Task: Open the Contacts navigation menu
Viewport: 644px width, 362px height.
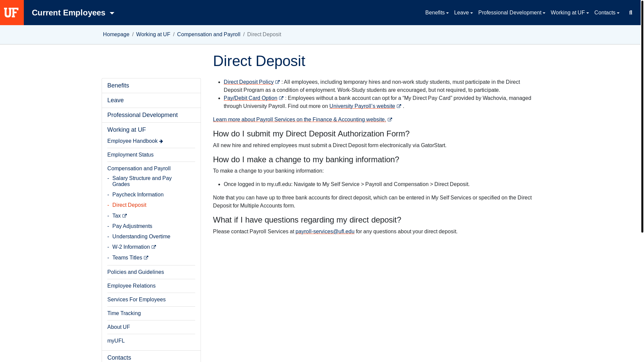Action: [606, 13]
